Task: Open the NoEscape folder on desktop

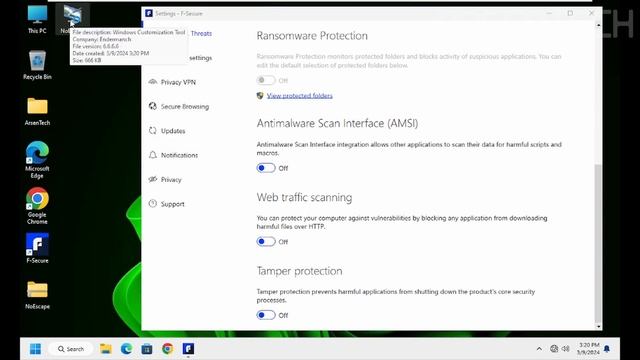Action: (x=37, y=295)
